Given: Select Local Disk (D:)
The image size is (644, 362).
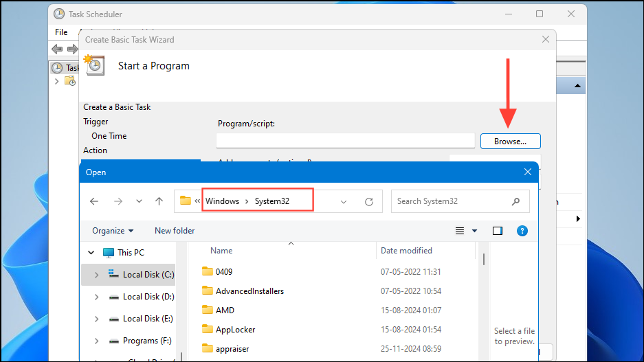Looking at the screenshot, I should coord(142,297).
